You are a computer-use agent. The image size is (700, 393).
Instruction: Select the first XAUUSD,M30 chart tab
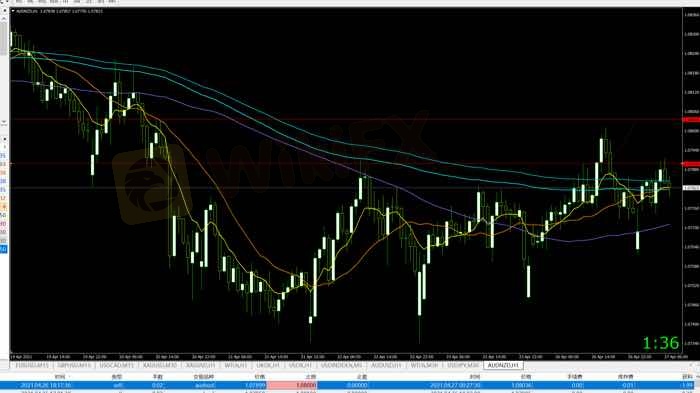pyautogui.click(x=160, y=365)
